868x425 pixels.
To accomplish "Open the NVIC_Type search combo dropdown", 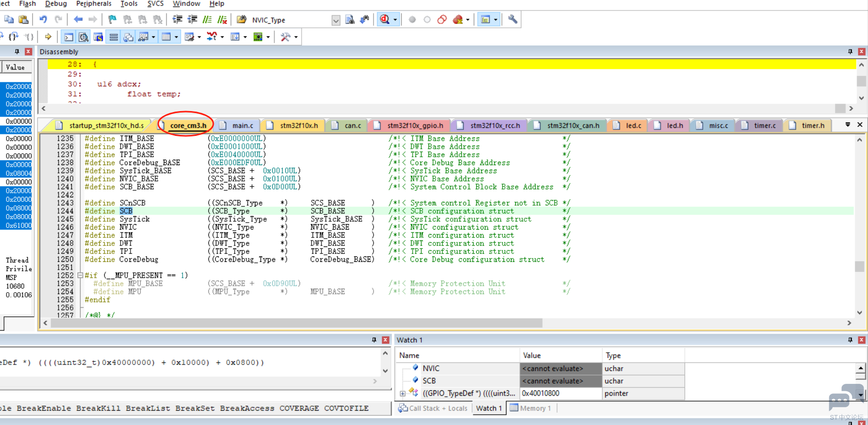I will click(336, 20).
